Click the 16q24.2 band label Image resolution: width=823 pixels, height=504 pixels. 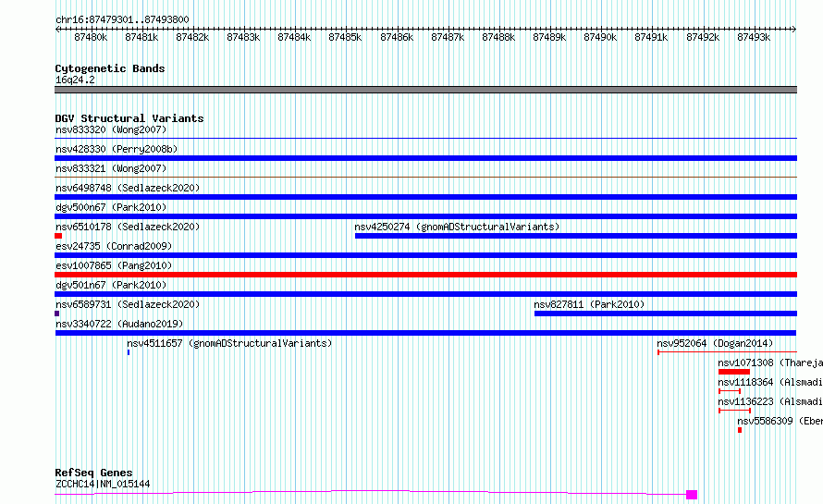(75, 80)
